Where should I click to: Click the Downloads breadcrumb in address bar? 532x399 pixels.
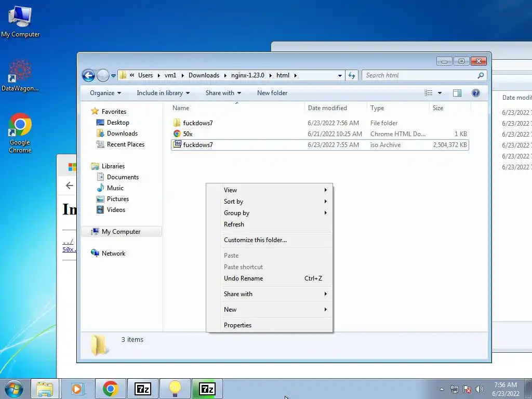[x=204, y=75]
